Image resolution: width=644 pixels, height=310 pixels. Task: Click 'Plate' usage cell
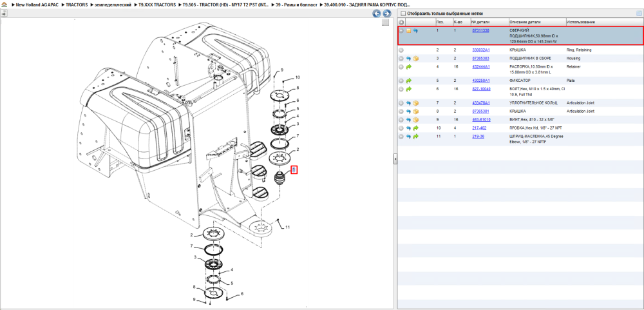pyautogui.click(x=571, y=81)
